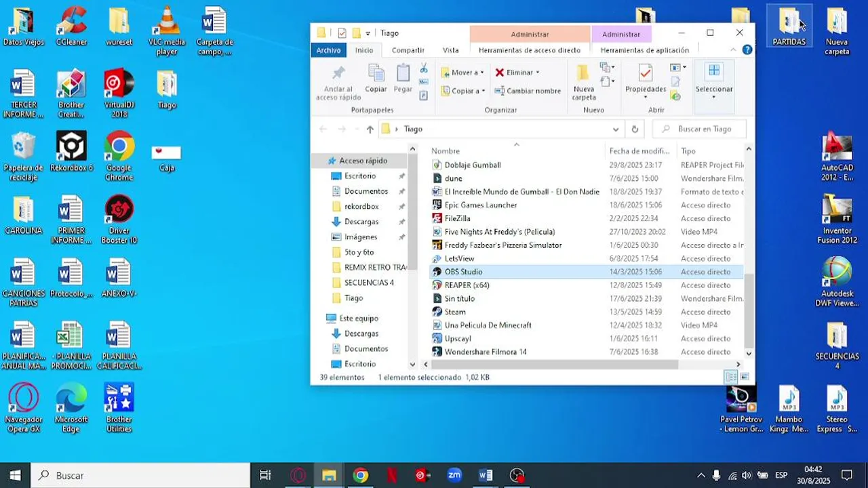Open the Archivo menu
The width and height of the screenshot is (868, 488).
(x=329, y=50)
